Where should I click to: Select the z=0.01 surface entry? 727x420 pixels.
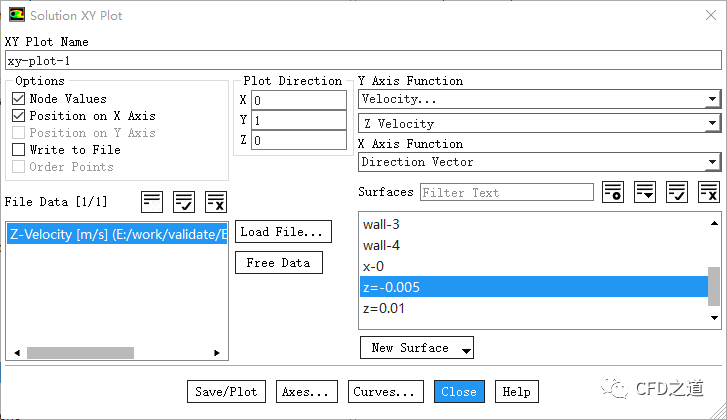coord(383,308)
